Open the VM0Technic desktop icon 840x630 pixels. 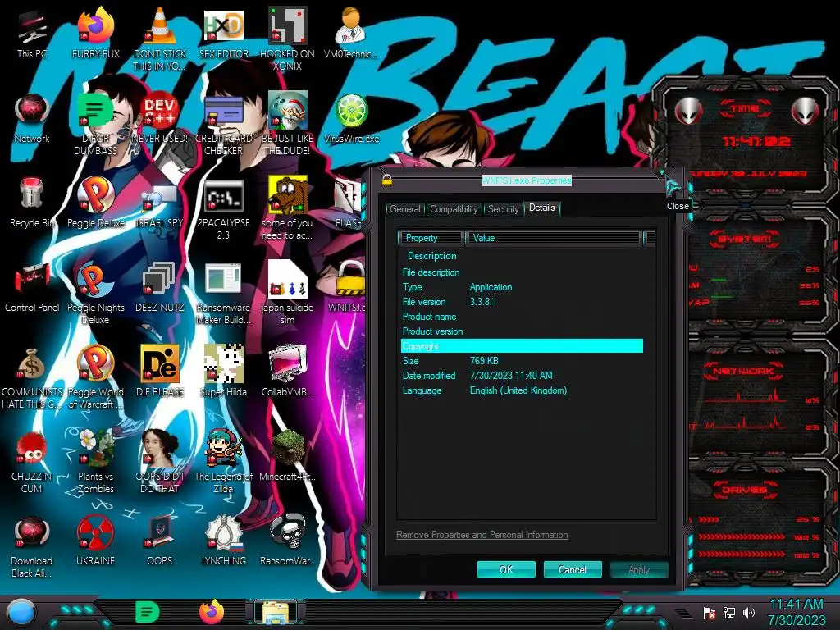click(351, 32)
